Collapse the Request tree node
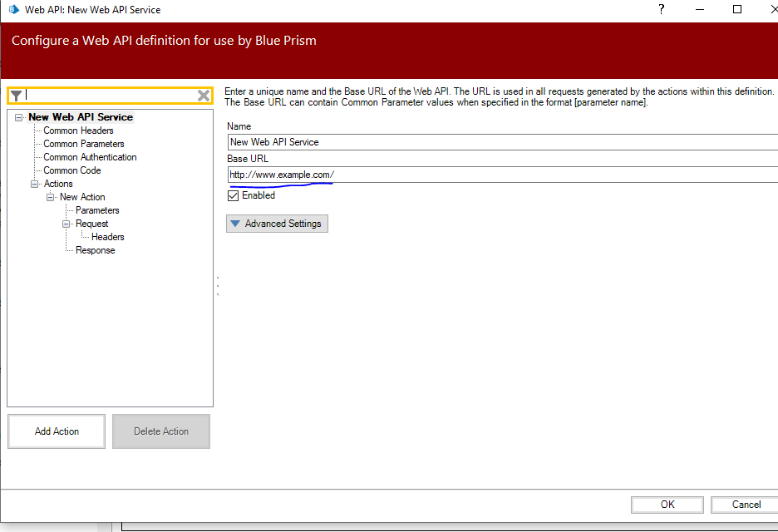The image size is (778, 532). pyautogui.click(x=66, y=224)
